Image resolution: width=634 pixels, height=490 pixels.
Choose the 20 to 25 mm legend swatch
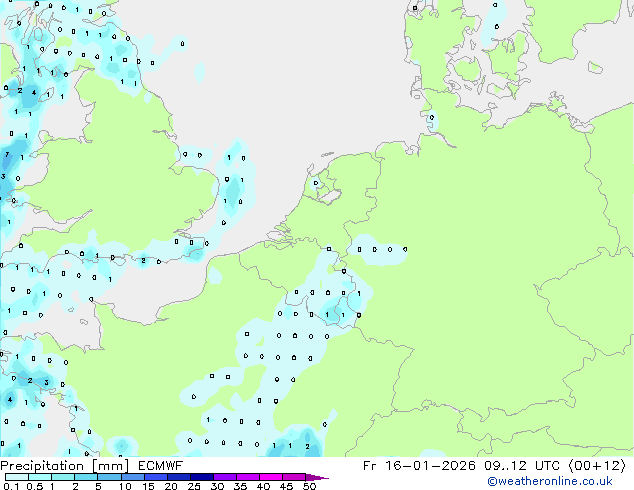tap(178, 477)
